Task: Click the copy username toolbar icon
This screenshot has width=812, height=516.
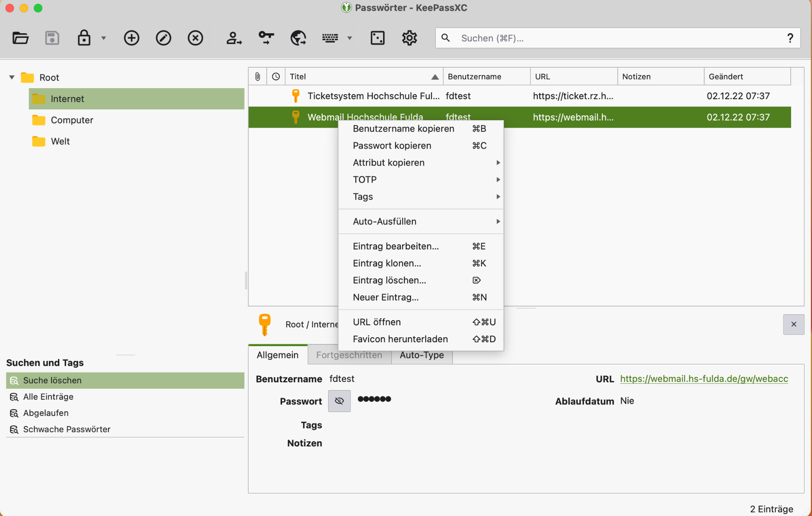Action: point(233,38)
